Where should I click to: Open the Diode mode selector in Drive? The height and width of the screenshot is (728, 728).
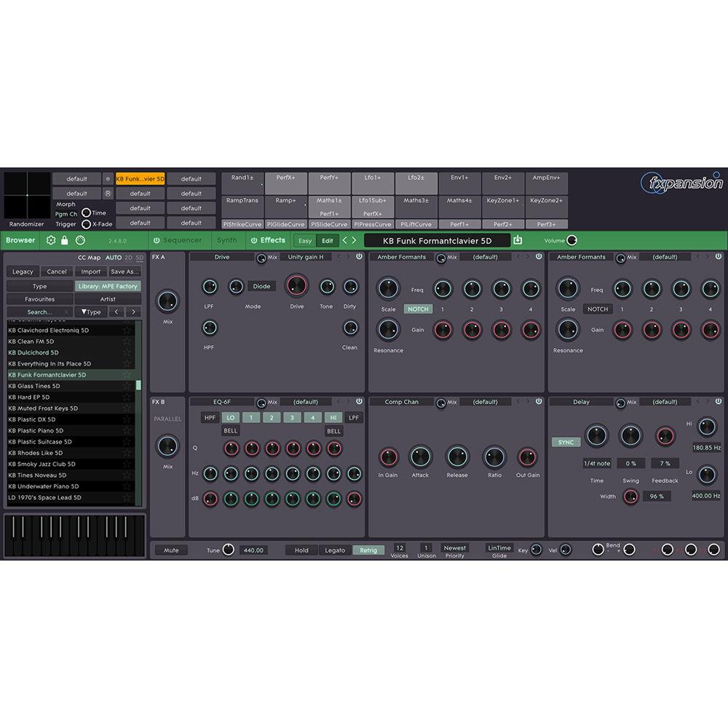pos(262,286)
